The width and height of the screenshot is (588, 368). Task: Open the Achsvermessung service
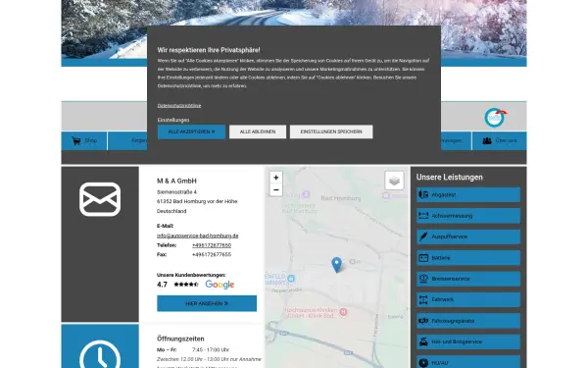click(x=468, y=216)
